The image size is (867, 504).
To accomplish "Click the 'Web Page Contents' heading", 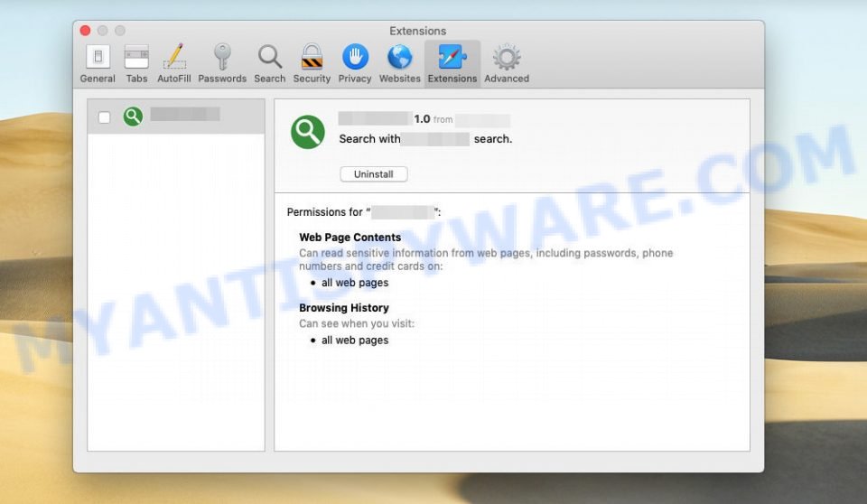I will click(350, 238).
